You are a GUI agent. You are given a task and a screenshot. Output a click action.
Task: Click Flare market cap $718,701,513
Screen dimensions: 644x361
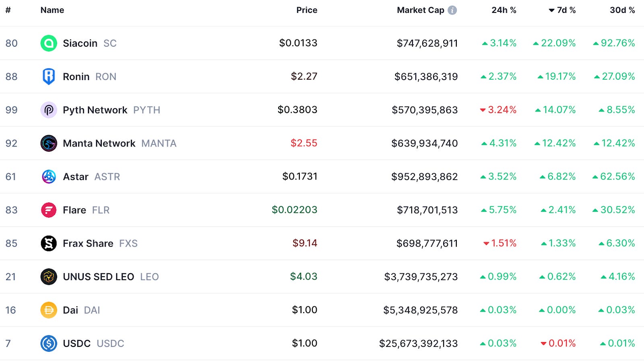point(427,210)
